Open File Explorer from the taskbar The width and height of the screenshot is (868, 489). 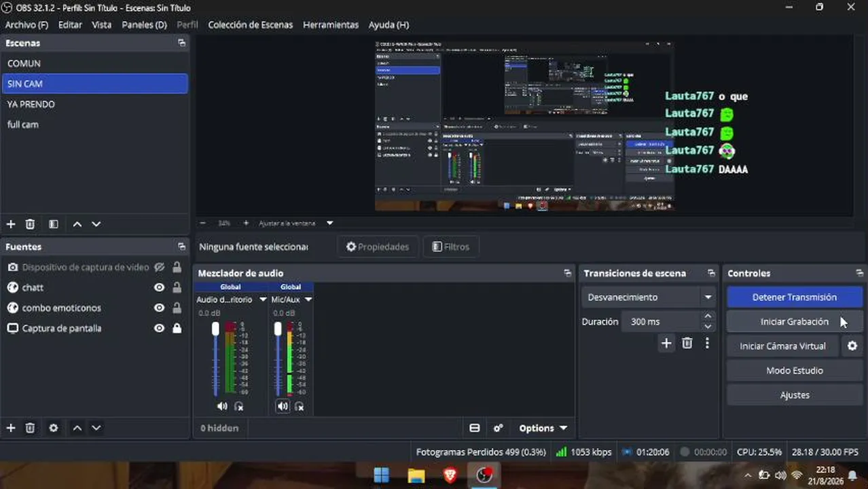pos(416,475)
